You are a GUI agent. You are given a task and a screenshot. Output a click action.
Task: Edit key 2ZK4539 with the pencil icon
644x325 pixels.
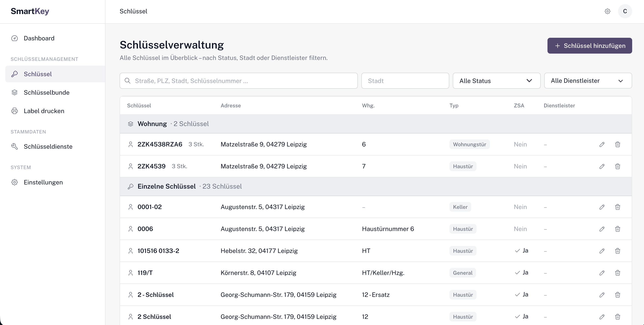coord(602,166)
